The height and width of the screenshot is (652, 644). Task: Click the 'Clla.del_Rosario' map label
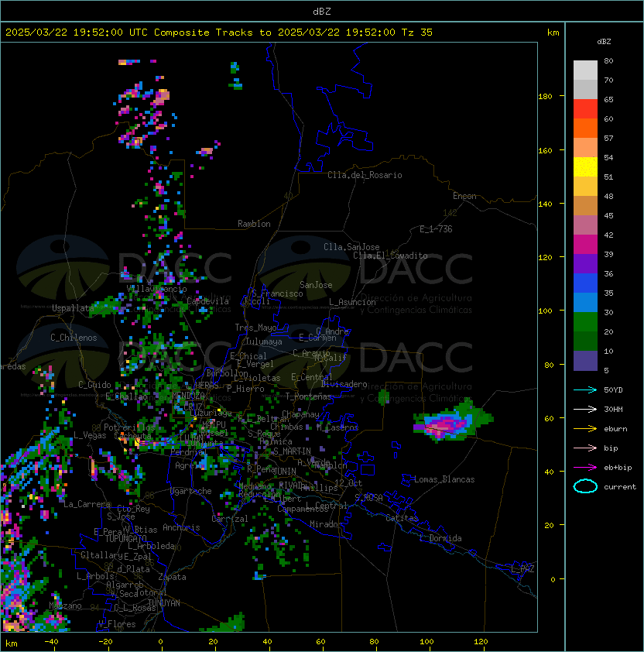click(x=365, y=175)
